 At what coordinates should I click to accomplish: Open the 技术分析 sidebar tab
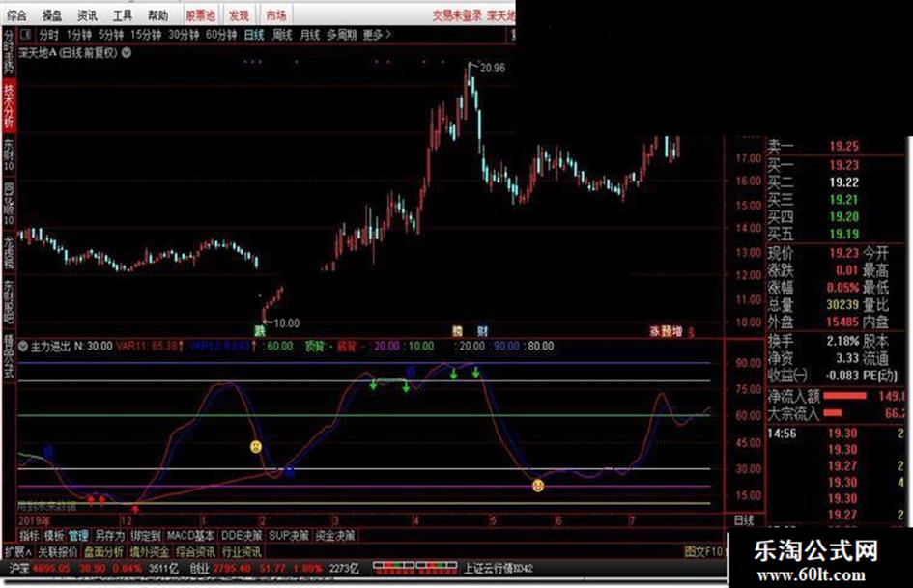[x=10, y=106]
